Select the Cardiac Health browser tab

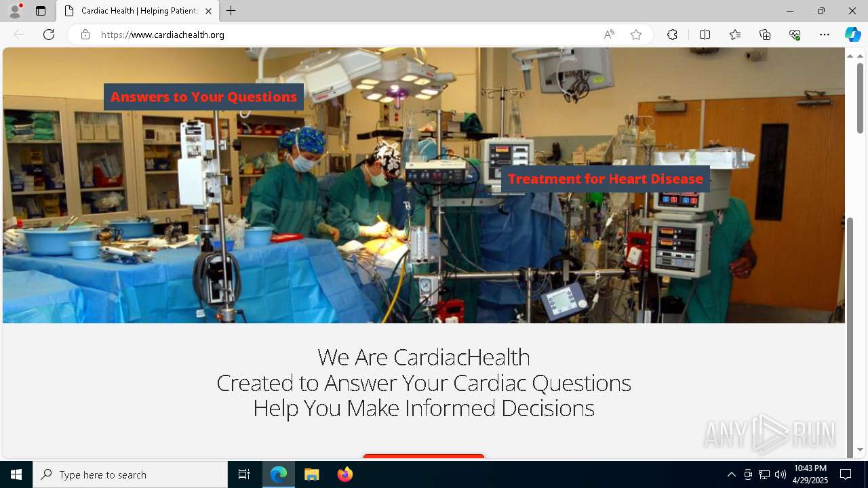(x=138, y=11)
